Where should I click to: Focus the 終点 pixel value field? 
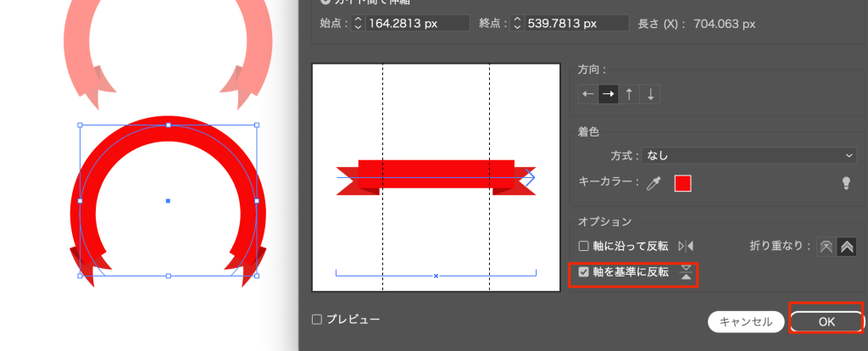[576, 23]
